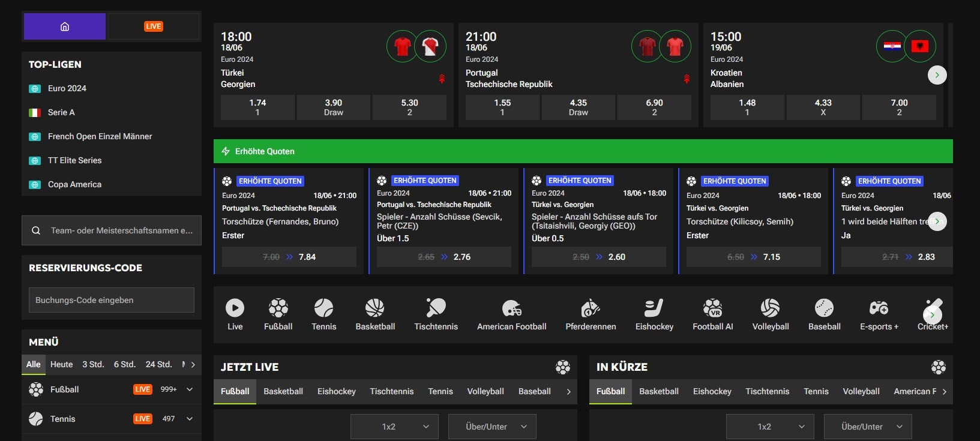Click the home icon button
This screenshot has width=980, height=441.
point(65,26)
